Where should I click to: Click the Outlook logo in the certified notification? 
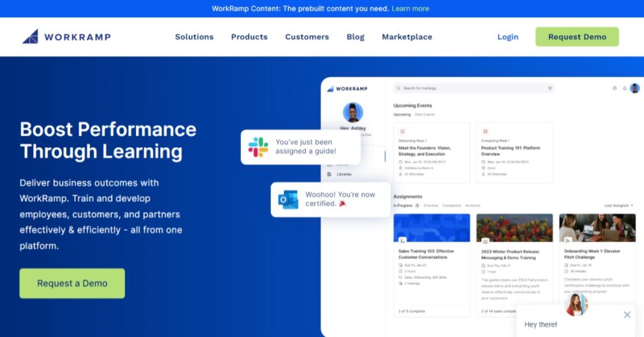pos(288,199)
